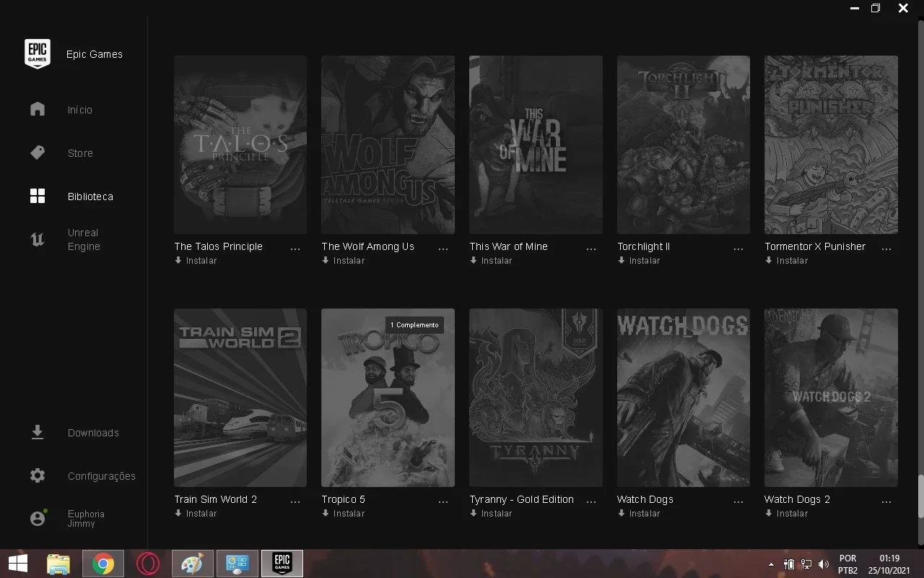The height and width of the screenshot is (578, 924).
Task: Open Google Chrome from the taskbar
Action: 103,564
